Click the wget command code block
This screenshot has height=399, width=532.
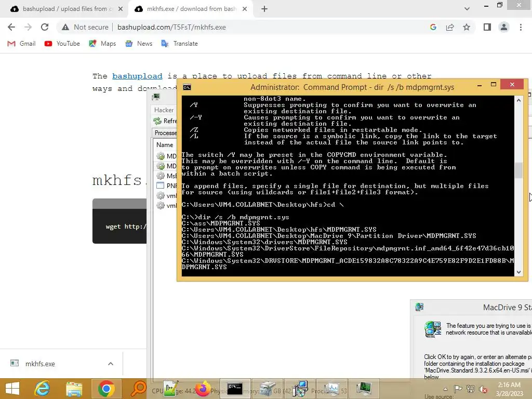point(119,227)
